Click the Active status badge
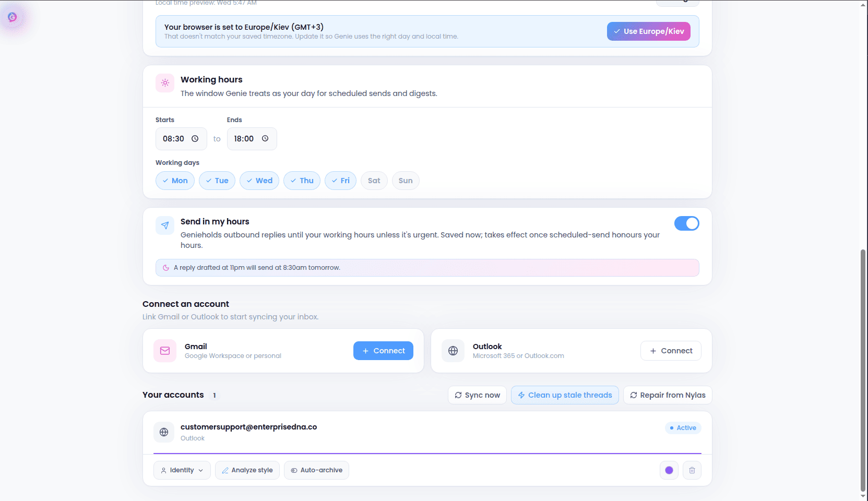The height and width of the screenshot is (501, 868). click(x=683, y=428)
